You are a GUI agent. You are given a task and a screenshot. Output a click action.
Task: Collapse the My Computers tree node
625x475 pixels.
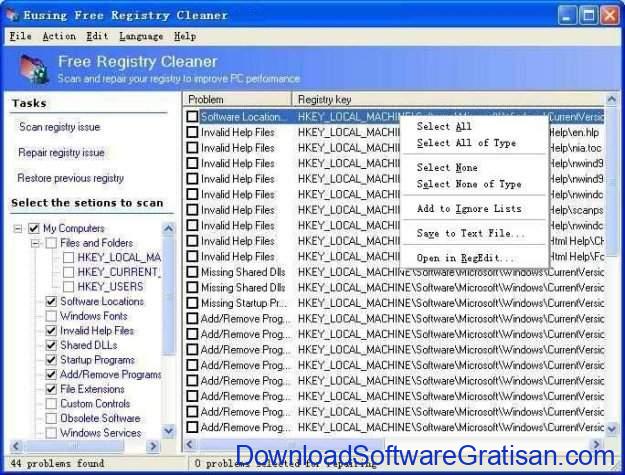(18, 229)
